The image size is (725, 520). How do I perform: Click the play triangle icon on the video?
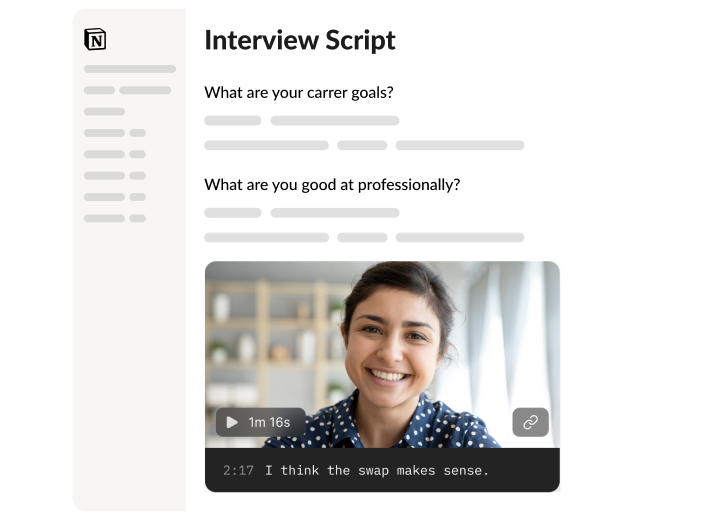coord(232,422)
